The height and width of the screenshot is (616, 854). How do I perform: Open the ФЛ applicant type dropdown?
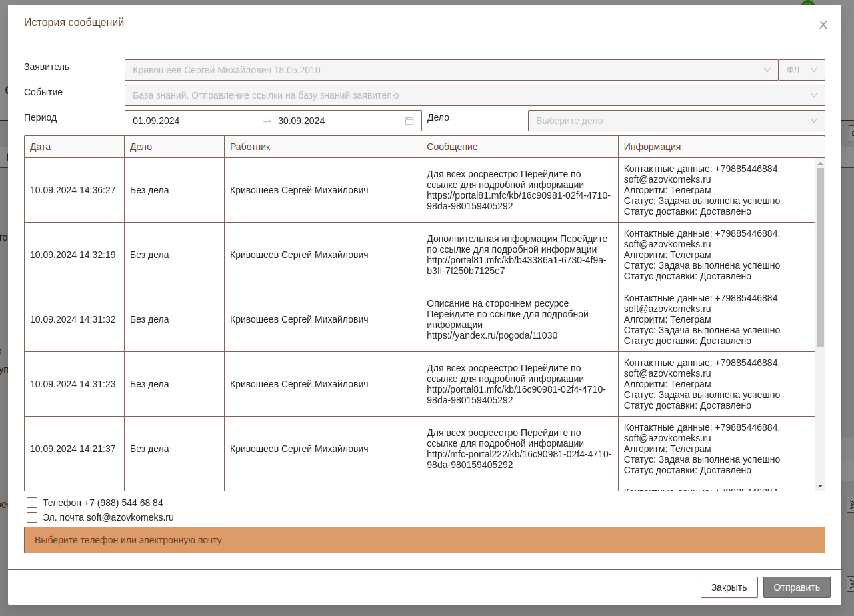(801, 70)
